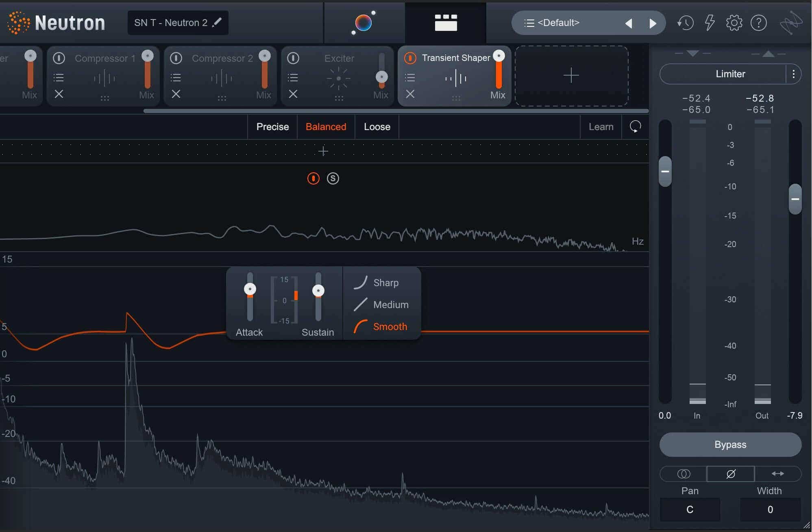Open Transient Shaper preset list icon
812x532 pixels.
click(x=410, y=77)
